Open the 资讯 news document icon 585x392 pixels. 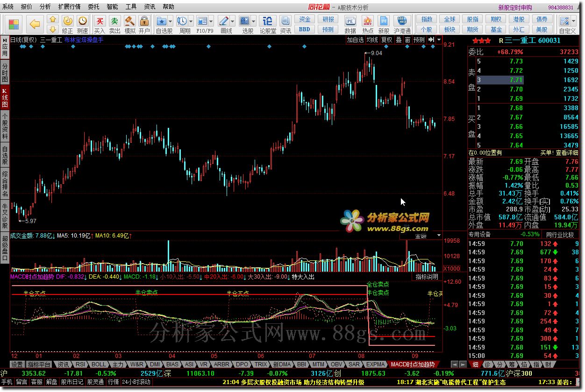click(285, 24)
